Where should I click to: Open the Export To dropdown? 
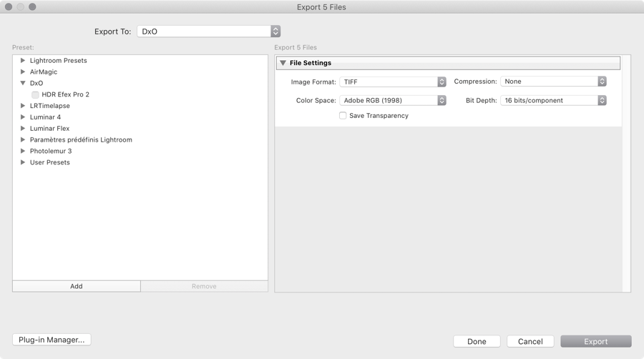(x=209, y=31)
